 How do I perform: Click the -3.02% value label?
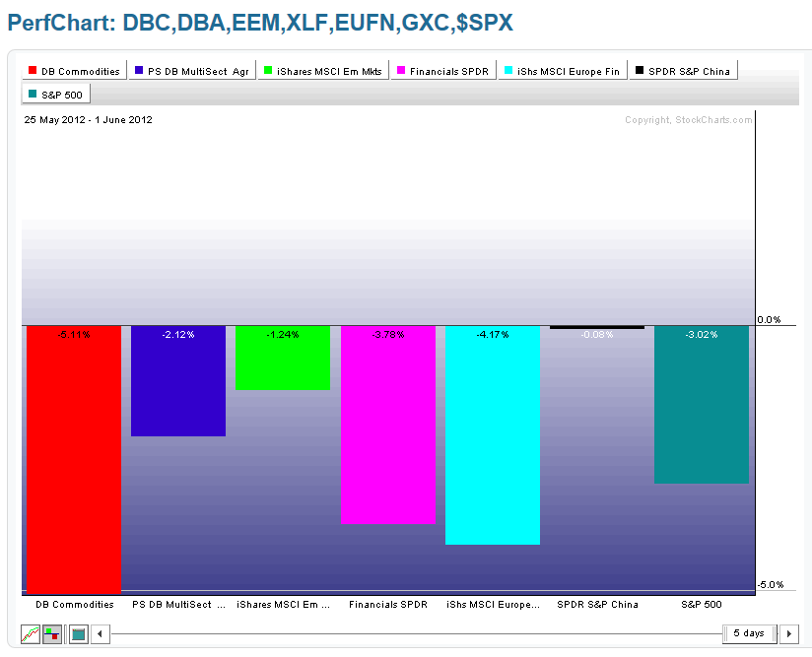click(x=702, y=335)
